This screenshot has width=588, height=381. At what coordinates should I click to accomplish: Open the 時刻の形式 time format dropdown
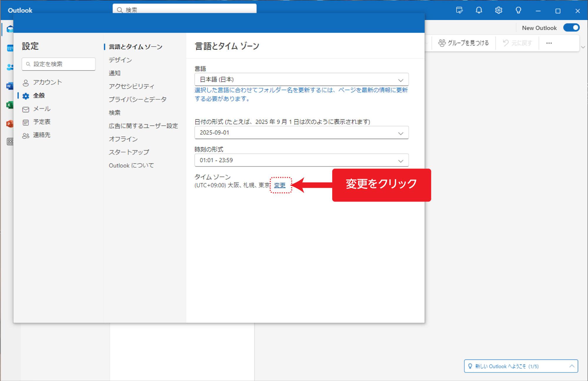[301, 160]
